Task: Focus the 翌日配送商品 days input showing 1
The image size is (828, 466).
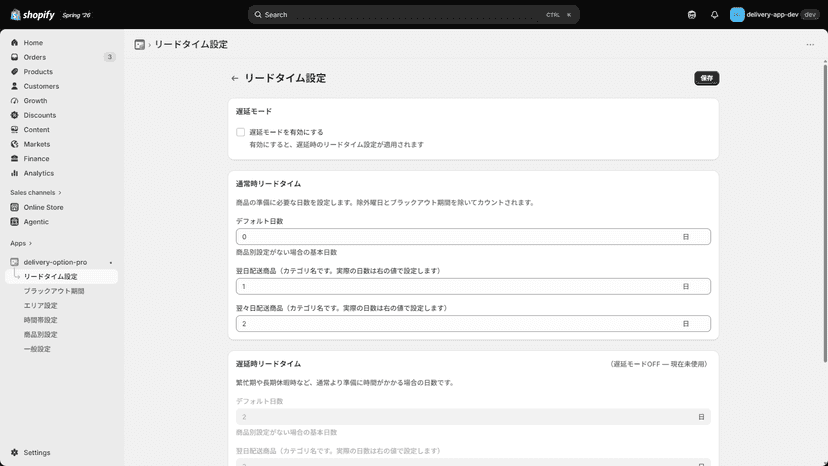Action: coord(473,286)
